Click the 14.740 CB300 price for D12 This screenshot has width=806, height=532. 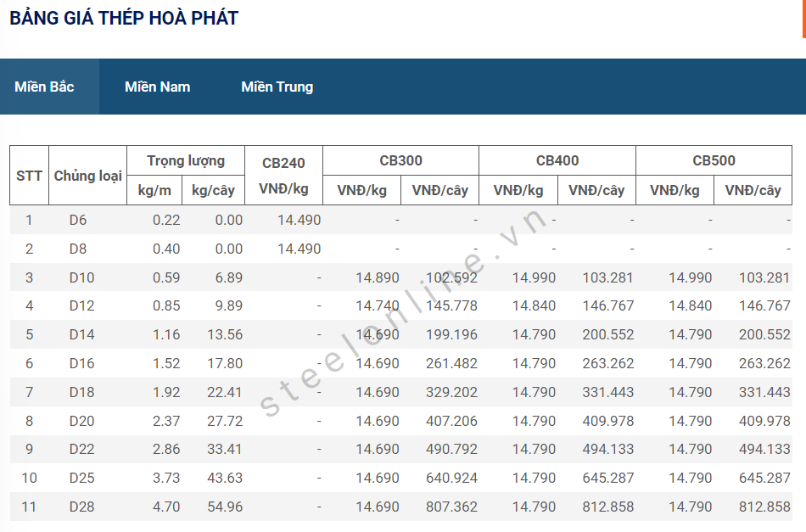378,305
